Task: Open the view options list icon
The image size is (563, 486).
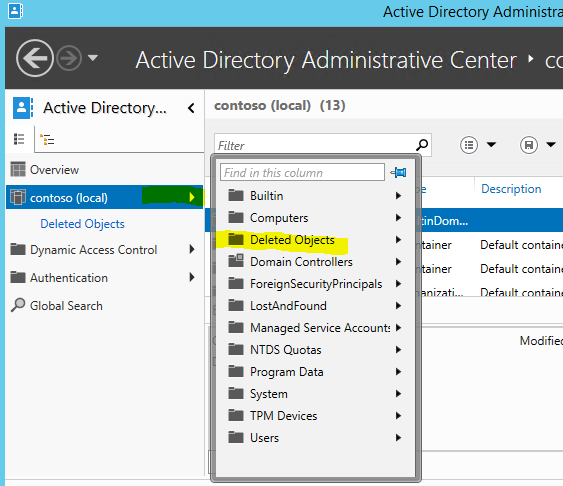Action: point(469,145)
